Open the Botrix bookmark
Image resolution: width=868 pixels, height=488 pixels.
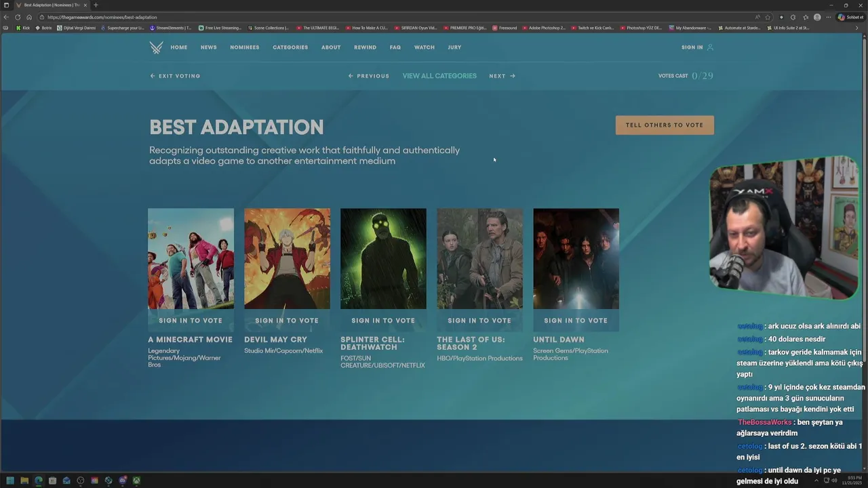(43, 28)
